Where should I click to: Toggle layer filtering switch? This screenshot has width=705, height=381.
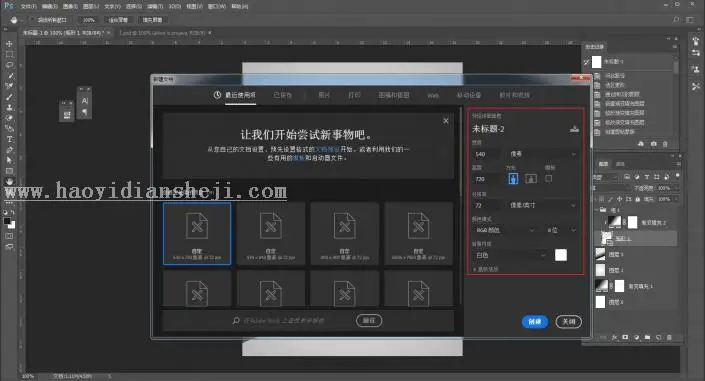click(677, 176)
